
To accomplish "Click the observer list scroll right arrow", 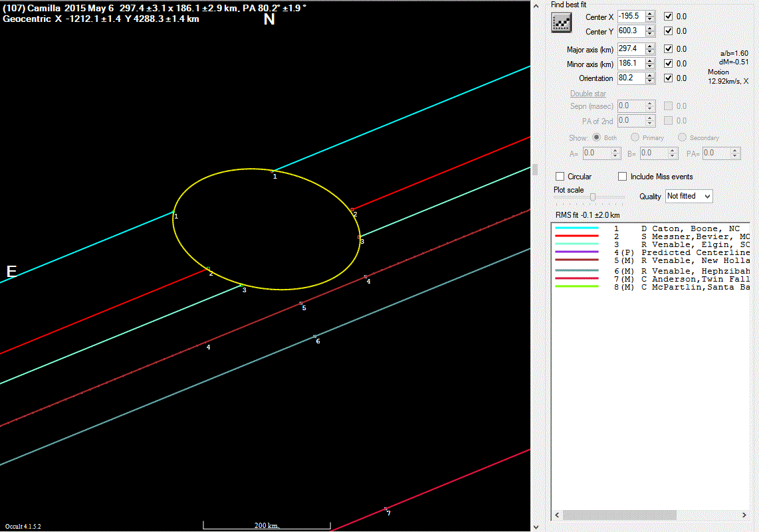I will [x=744, y=515].
